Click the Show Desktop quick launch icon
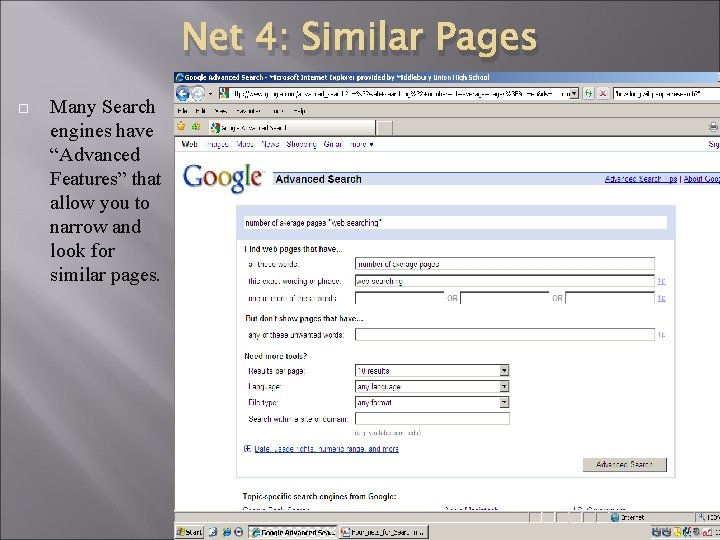720x540 pixels. click(213, 532)
